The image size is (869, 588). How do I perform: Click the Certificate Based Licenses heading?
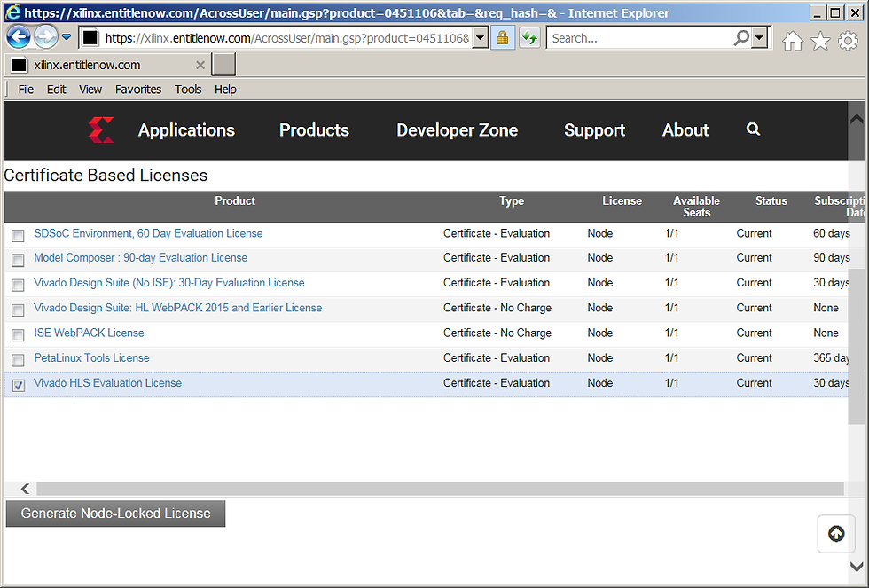106,175
